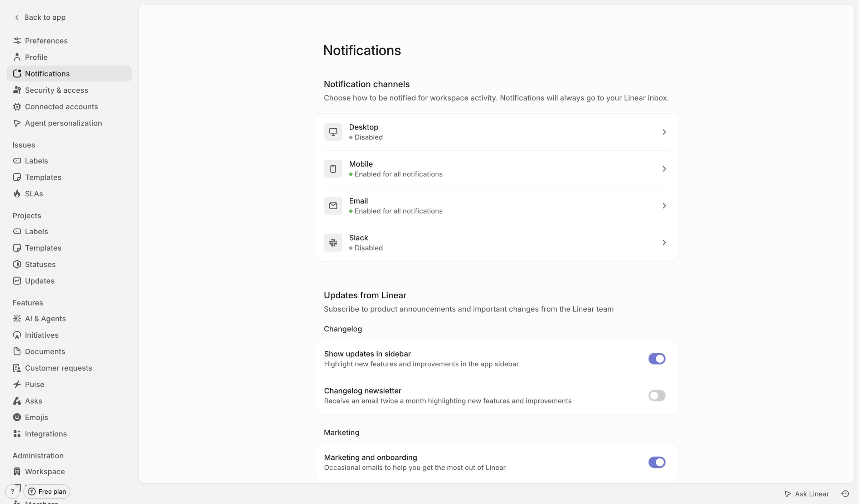
Task: Click the Integrations grid icon
Action: click(17, 434)
